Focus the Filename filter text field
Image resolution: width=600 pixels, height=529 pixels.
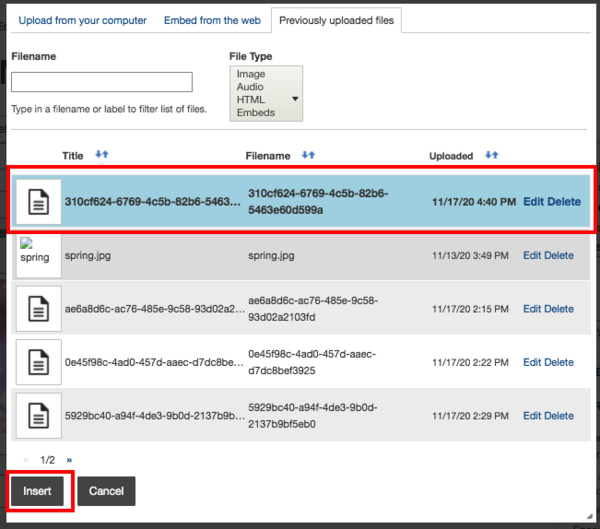[102, 82]
